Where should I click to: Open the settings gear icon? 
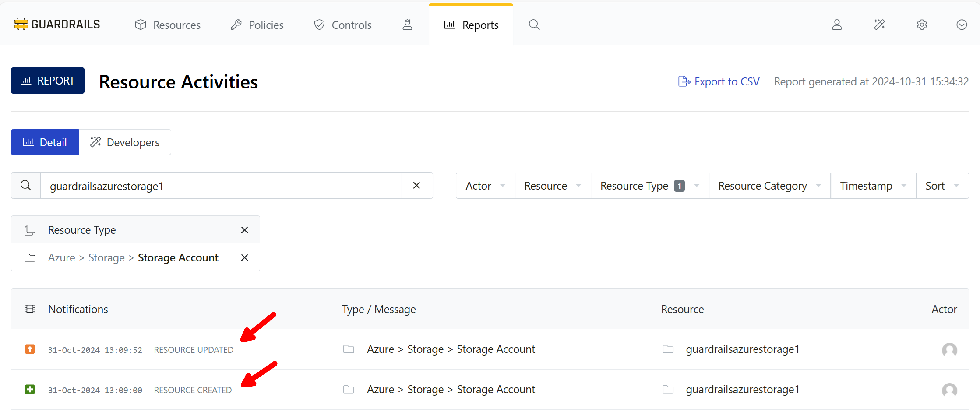pyautogui.click(x=921, y=25)
